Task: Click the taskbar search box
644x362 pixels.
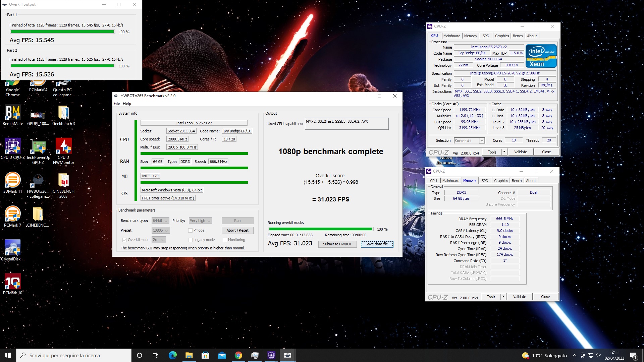Action: tap(74, 355)
